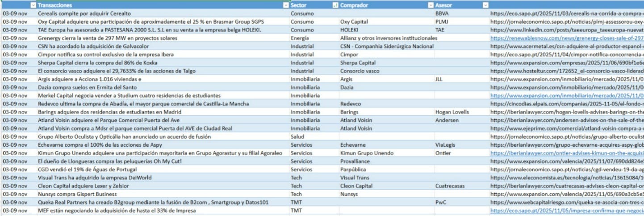This screenshot has width=644, height=216.
Task: Select the 'Allianz y otros inversores institucionales' cell
Action: click(386, 38)
